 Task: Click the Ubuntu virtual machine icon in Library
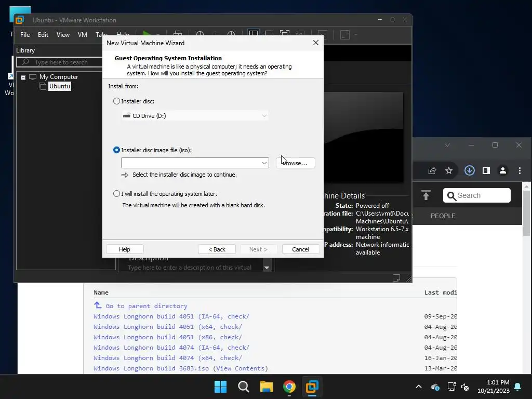click(x=43, y=86)
